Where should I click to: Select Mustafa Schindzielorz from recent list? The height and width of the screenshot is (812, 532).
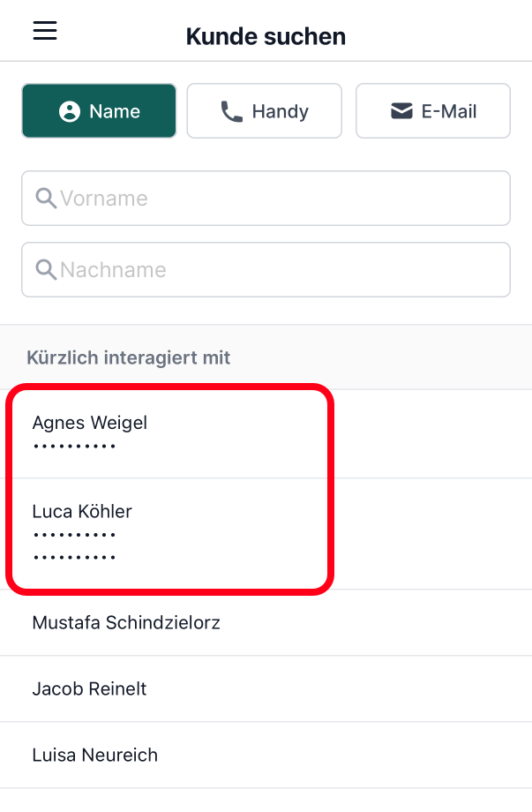click(126, 622)
